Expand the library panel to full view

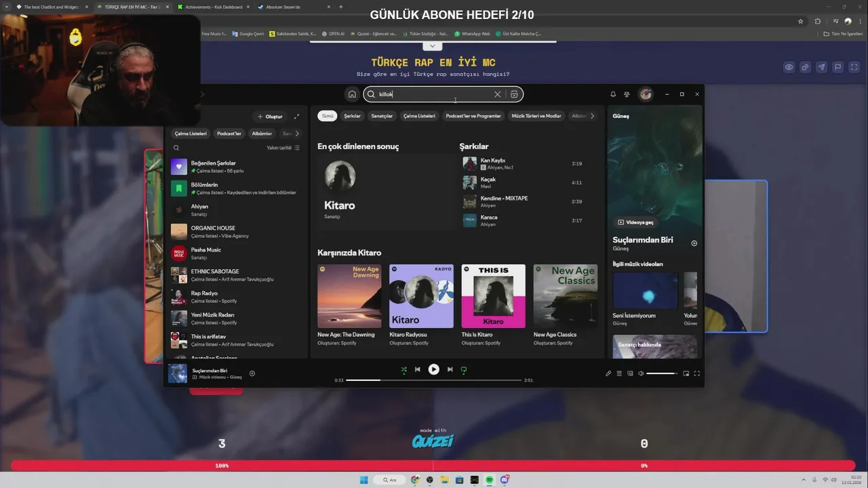296,117
